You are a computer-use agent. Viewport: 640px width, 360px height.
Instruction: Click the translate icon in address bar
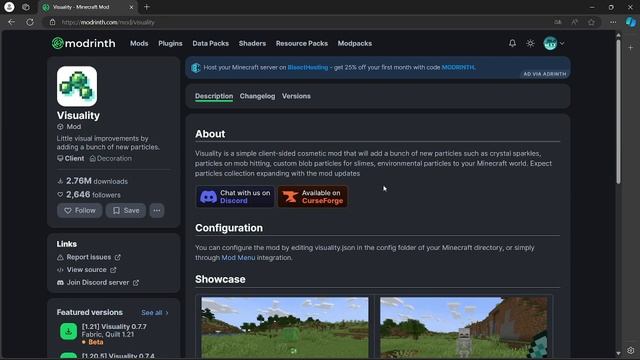pos(558,22)
